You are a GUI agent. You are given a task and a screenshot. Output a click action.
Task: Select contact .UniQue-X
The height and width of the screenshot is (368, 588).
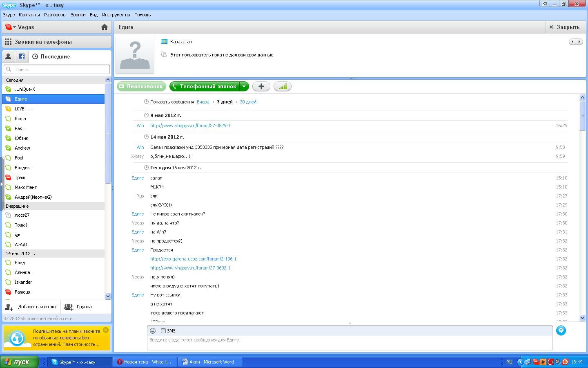pos(53,89)
